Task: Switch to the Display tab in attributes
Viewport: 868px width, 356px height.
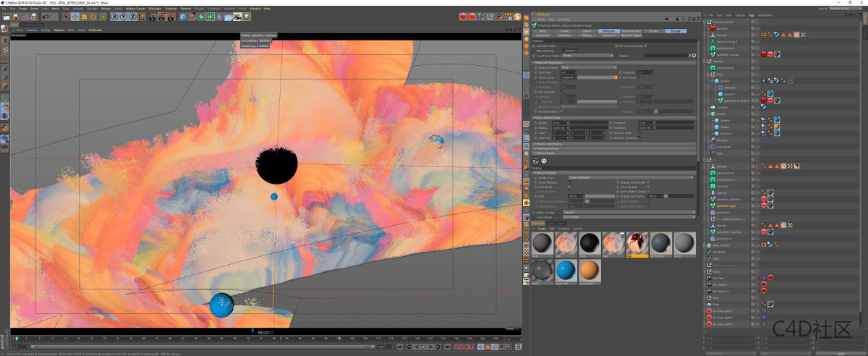Action: [x=676, y=31]
